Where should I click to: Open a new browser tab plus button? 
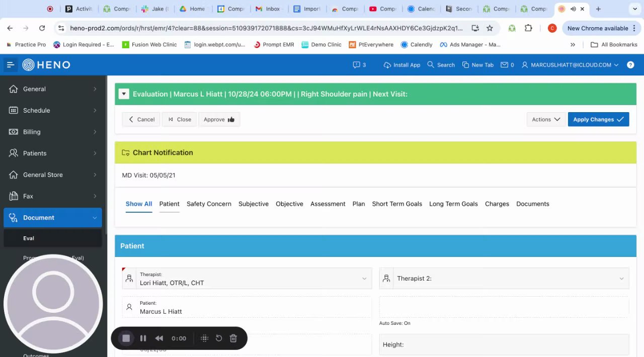tap(598, 9)
